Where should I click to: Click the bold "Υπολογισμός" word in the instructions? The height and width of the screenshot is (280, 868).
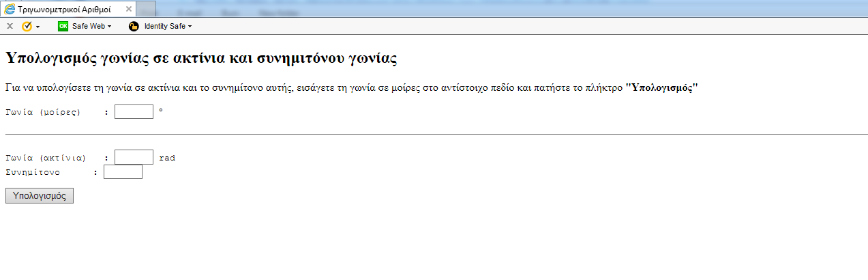pyautogui.click(x=661, y=87)
